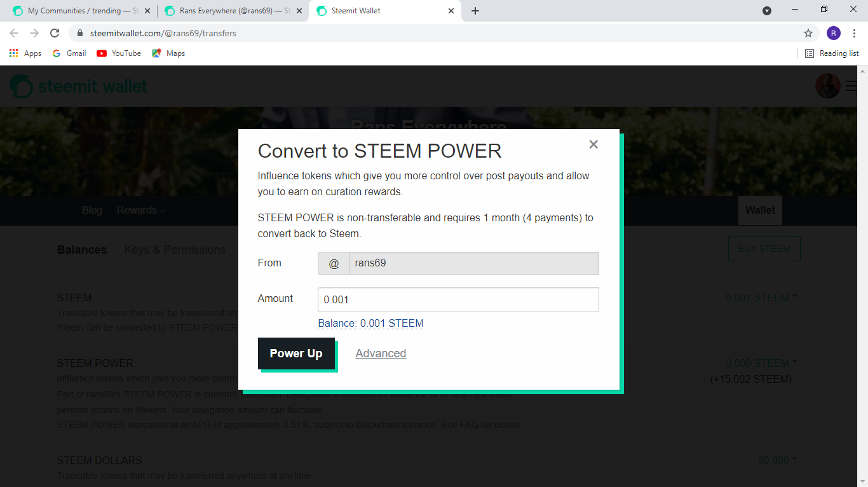Open Gmail bookmark
The width and height of the screenshot is (868, 487).
(69, 53)
